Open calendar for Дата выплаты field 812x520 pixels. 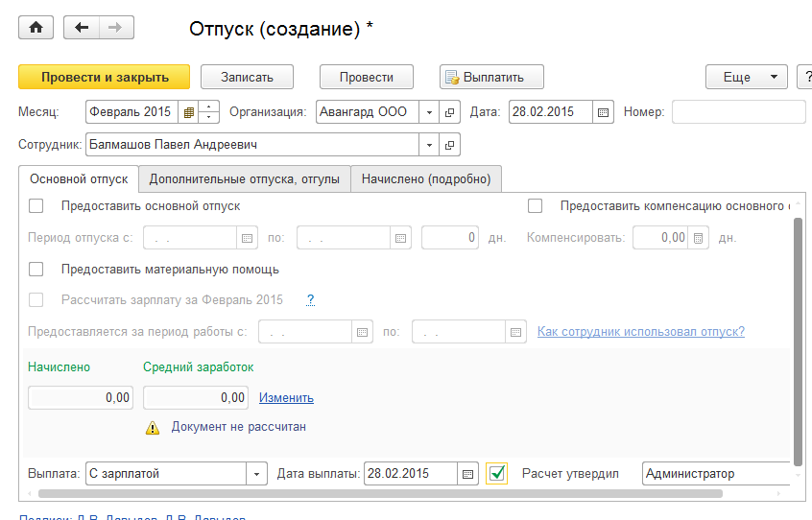tap(467, 474)
